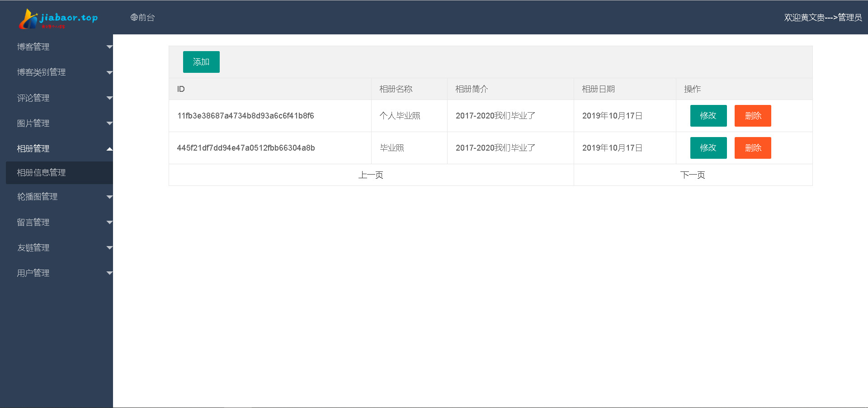The image size is (868, 408).
Task: Expand the 用户管理 dropdown arrow
Action: pyautogui.click(x=109, y=273)
